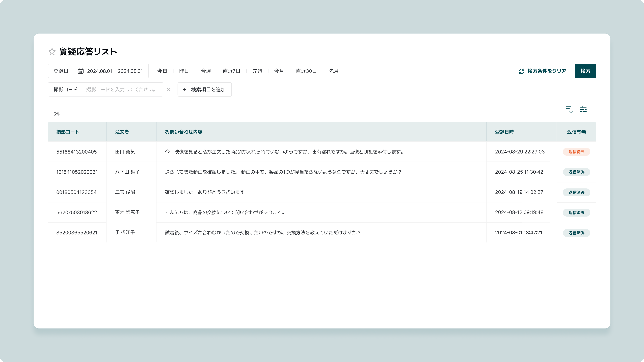
Task: Choose the 直近7日 date range
Action: tap(231, 71)
